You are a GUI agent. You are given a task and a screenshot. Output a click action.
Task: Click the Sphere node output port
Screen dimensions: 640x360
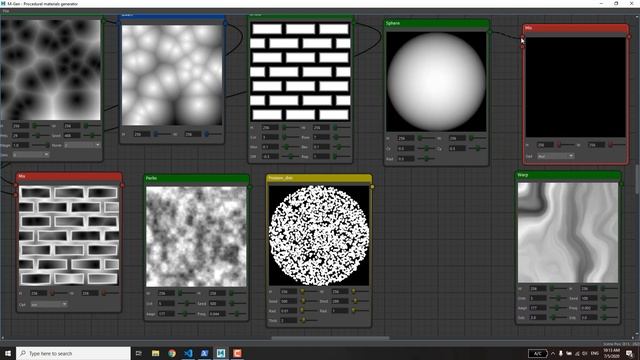click(x=489, y=31)
